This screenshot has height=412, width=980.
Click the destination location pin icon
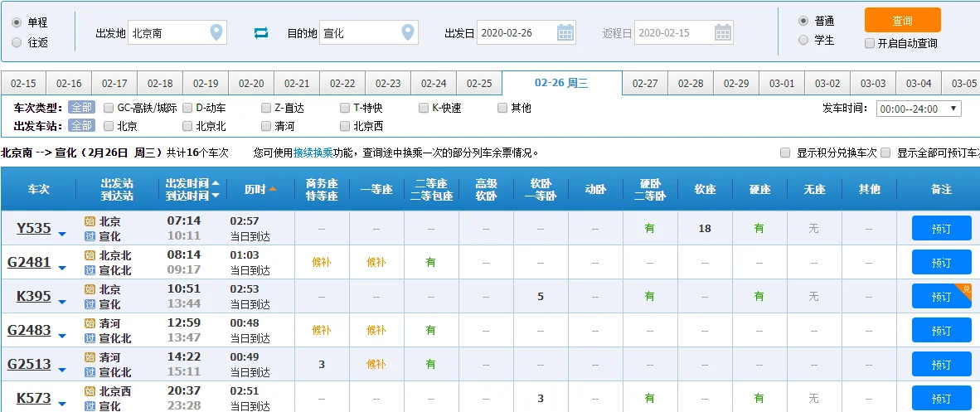(x=407, y=32)
